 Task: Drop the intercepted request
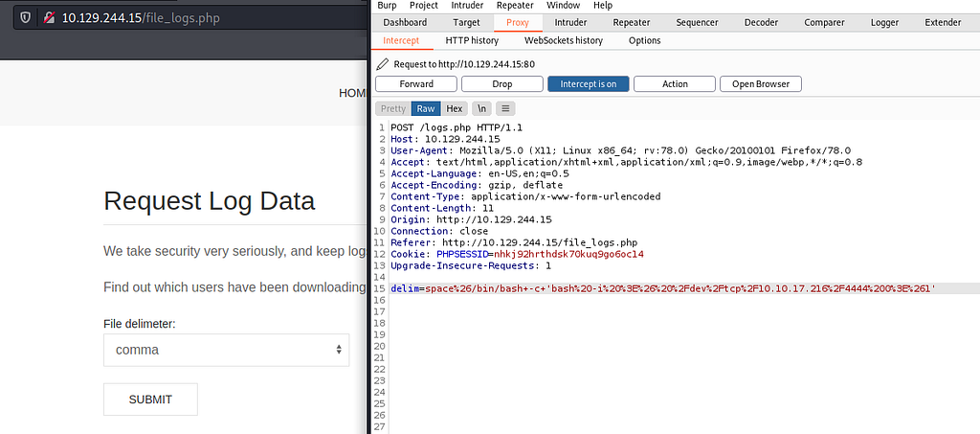pos(501,83)
